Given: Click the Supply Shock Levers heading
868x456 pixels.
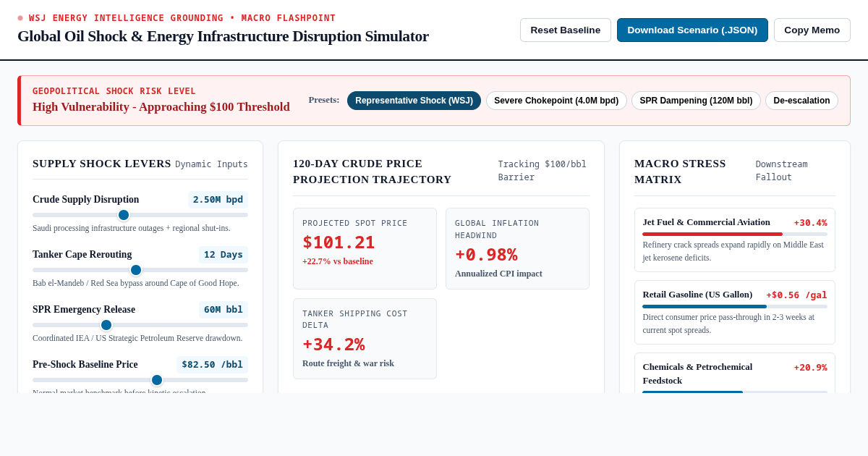Looking at the screenshot, I should [102, 164].
